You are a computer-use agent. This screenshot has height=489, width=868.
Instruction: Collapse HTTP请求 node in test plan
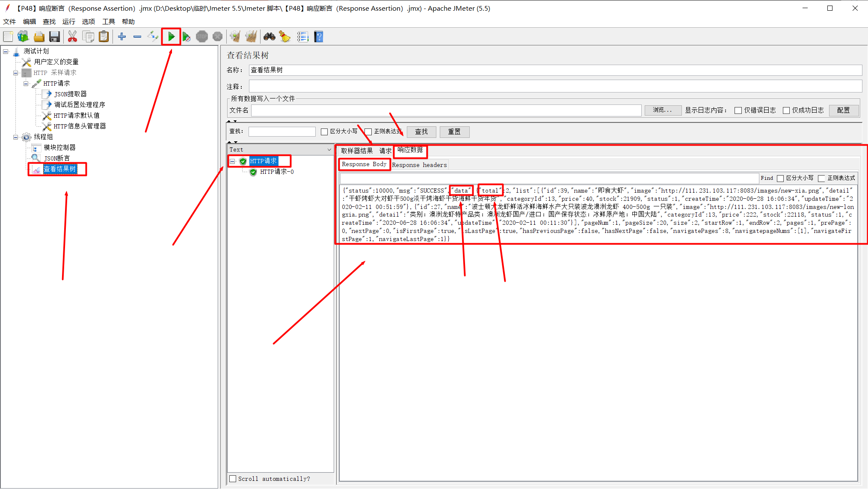tap(26, 83)
